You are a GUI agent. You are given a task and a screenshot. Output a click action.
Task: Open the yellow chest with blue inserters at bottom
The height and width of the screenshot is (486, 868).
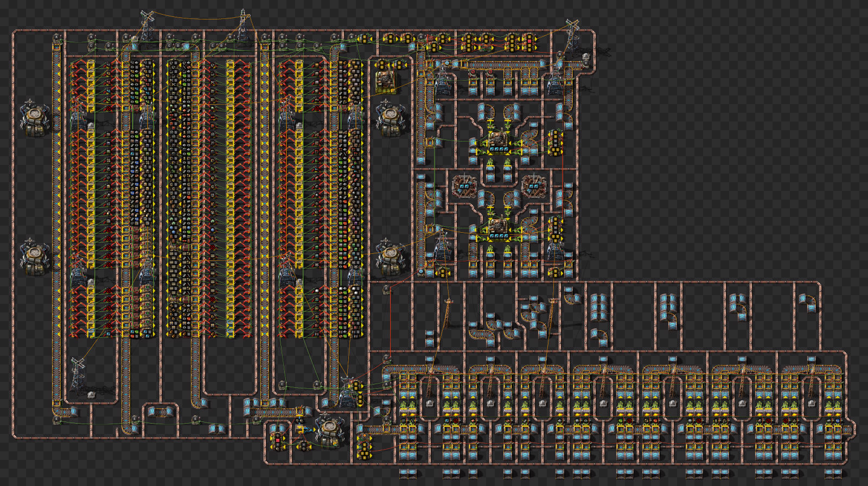coord(299,429)
